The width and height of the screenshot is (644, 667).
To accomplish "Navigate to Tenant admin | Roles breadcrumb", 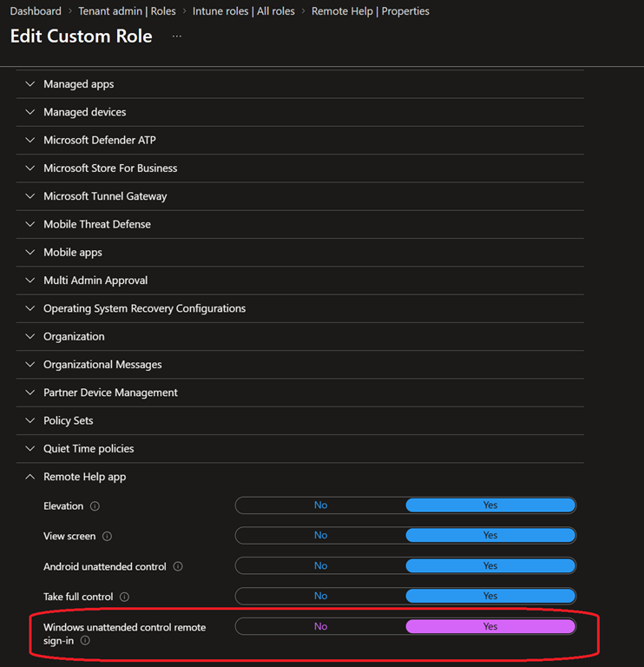I will point(127,11).
